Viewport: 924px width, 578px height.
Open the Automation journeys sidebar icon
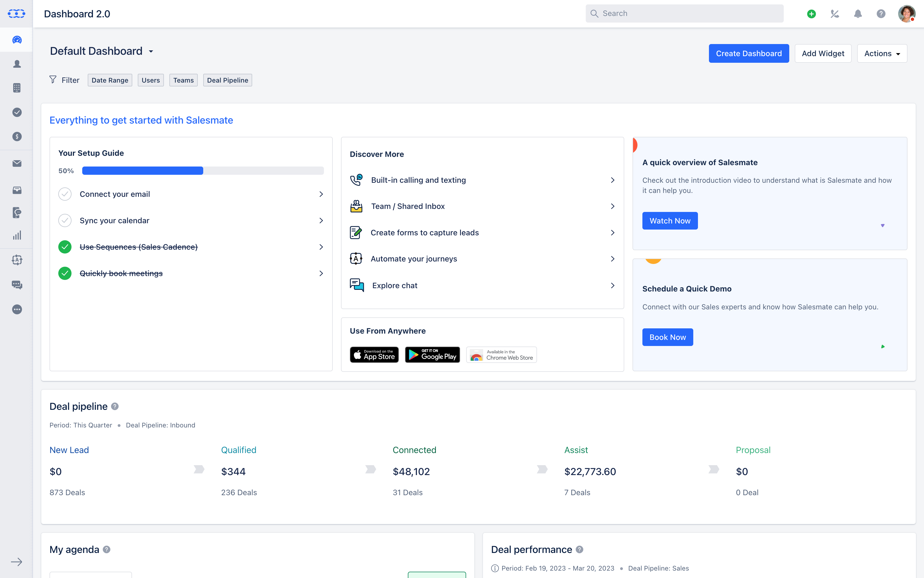[17, 260]
